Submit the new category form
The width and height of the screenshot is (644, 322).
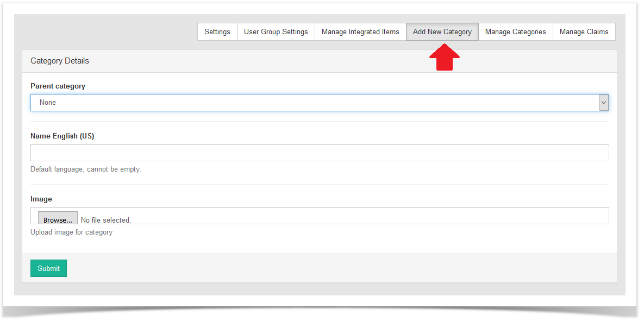[48, 268]
